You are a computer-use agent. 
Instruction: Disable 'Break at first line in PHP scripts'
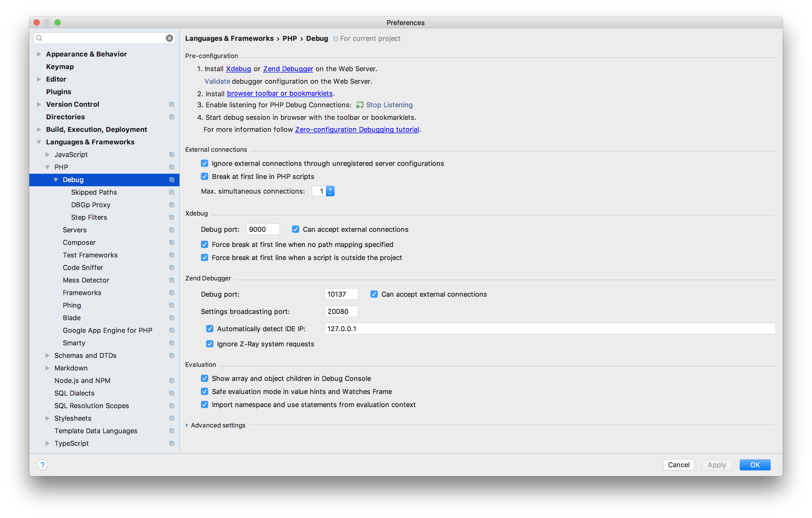tap(205, 176)
